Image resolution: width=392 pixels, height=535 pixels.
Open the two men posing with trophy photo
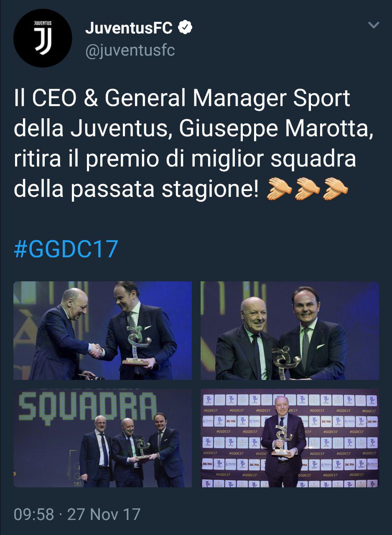click(290, 331)
